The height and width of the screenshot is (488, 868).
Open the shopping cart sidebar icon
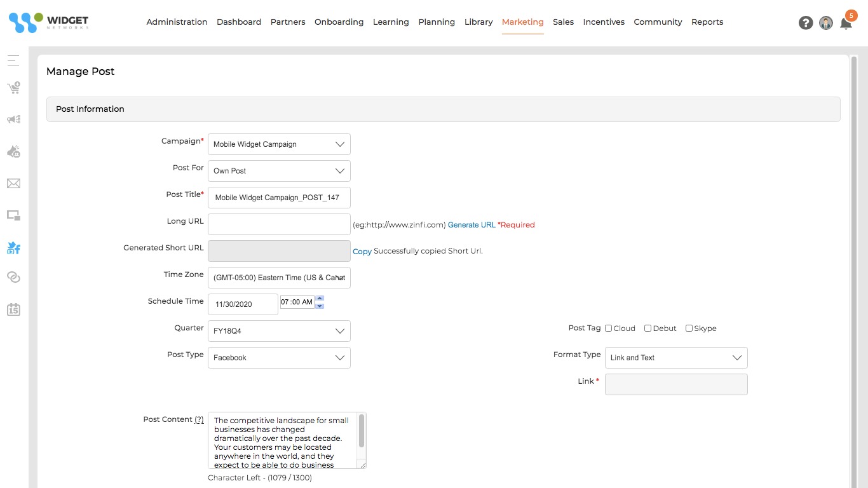[13, 88]
